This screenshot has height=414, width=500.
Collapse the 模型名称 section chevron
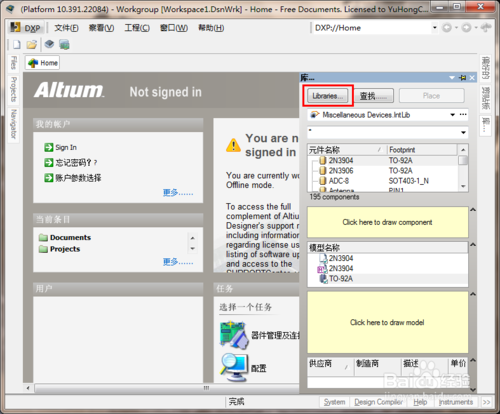tap(473, 245)
